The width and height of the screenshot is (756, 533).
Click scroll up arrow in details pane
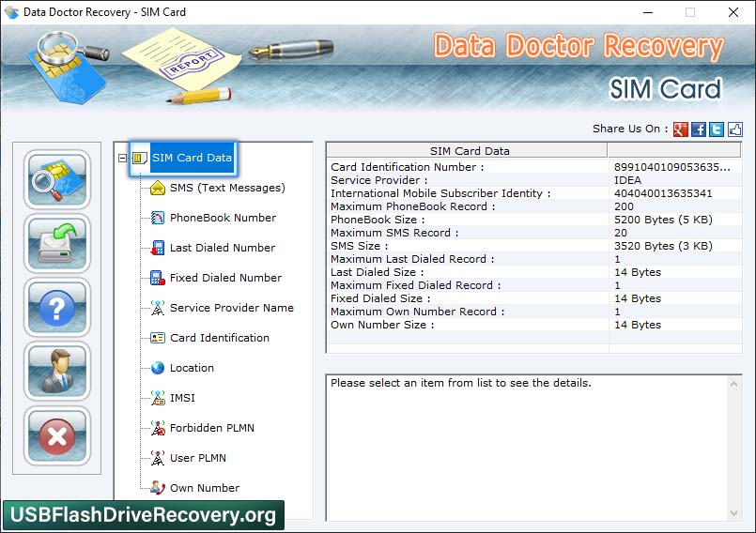733,384
